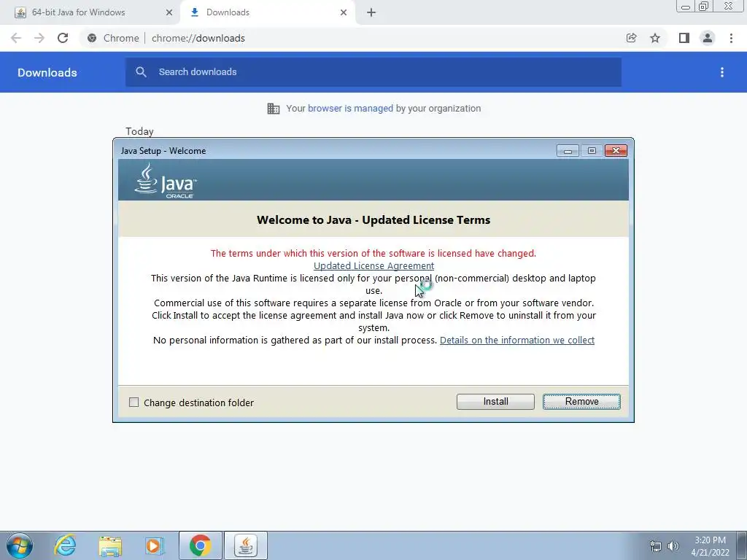This screenshot has height=560, width=747.
Task: Open a new Chrome tab
Action: point(371,13)
